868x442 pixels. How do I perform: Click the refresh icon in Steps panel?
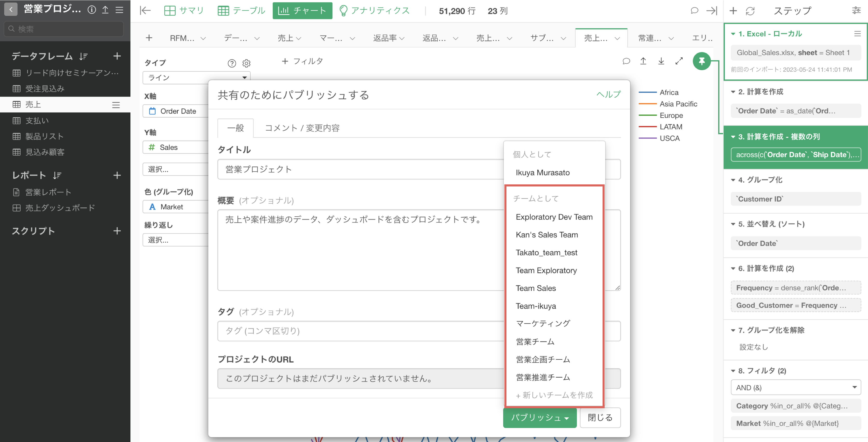[x=750, y=11]
